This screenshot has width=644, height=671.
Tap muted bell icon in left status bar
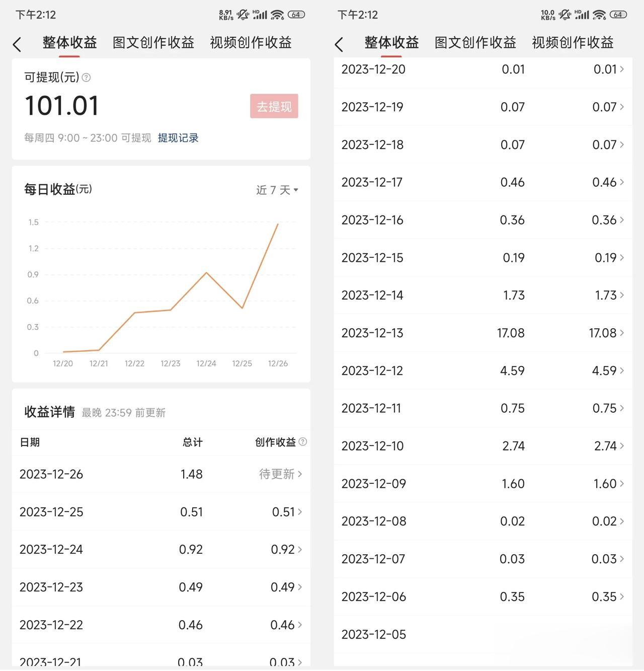click(244, 15)
